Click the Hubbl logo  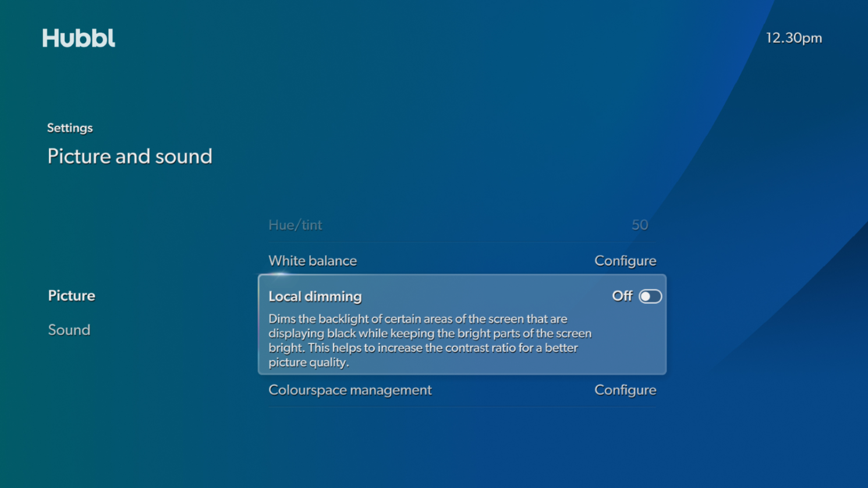(x=79, y=38)
